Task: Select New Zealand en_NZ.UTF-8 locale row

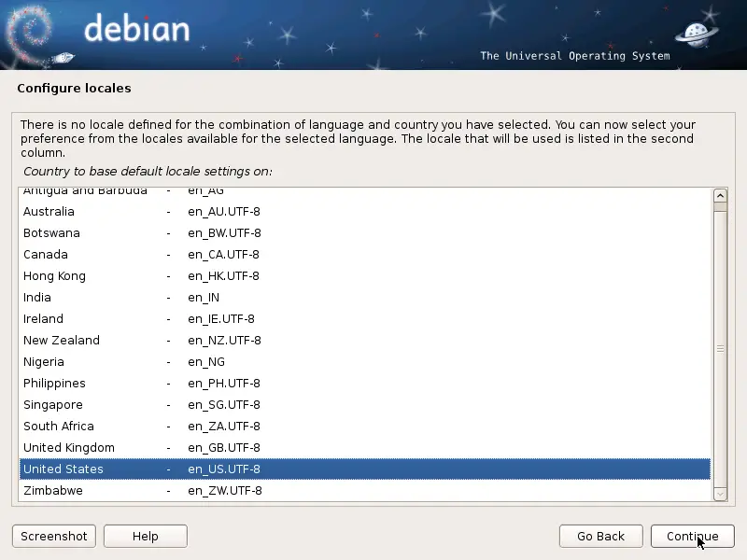Action: pyautogui.click(x=365, y=340)
